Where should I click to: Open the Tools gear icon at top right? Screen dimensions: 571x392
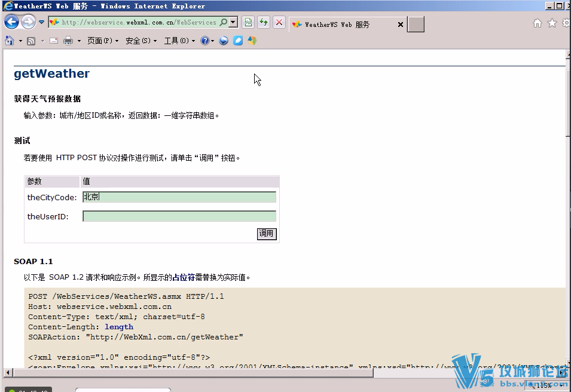(566, 23)
